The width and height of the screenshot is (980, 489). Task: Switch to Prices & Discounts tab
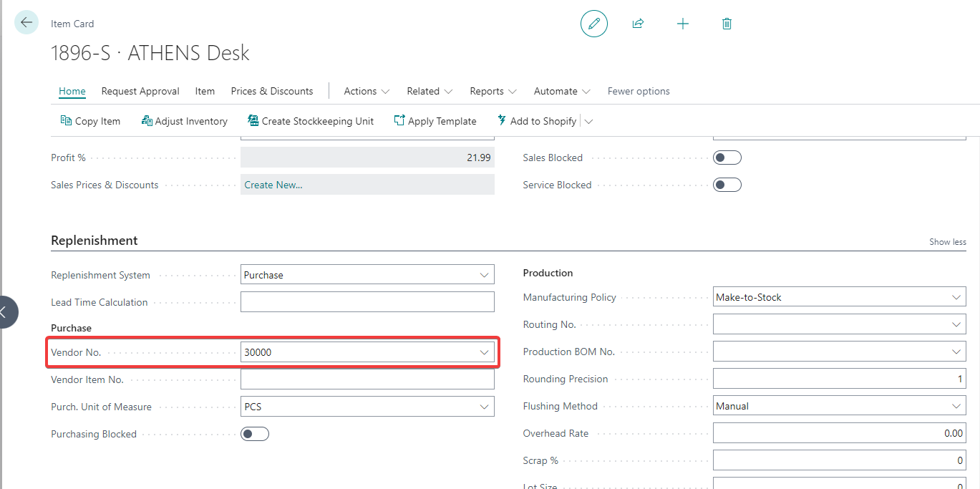(x=271, y=91)
